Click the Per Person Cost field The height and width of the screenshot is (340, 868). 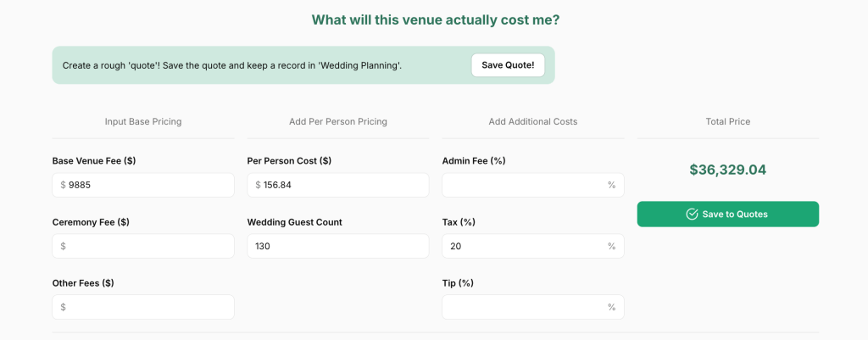343,185
